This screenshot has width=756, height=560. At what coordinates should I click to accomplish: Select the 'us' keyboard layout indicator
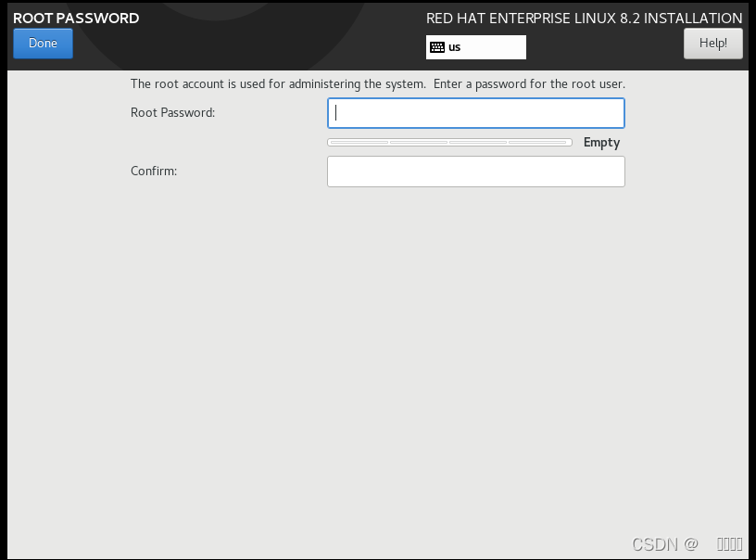tap(476, 47)
